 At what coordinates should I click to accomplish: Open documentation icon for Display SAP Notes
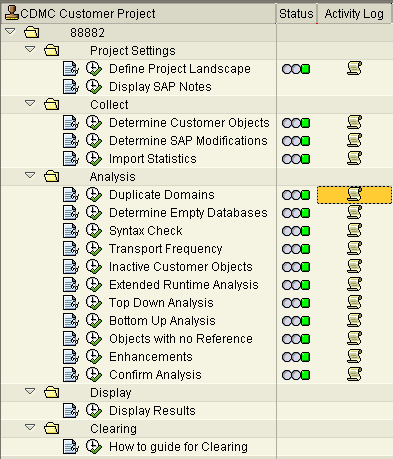click(71, 87)
